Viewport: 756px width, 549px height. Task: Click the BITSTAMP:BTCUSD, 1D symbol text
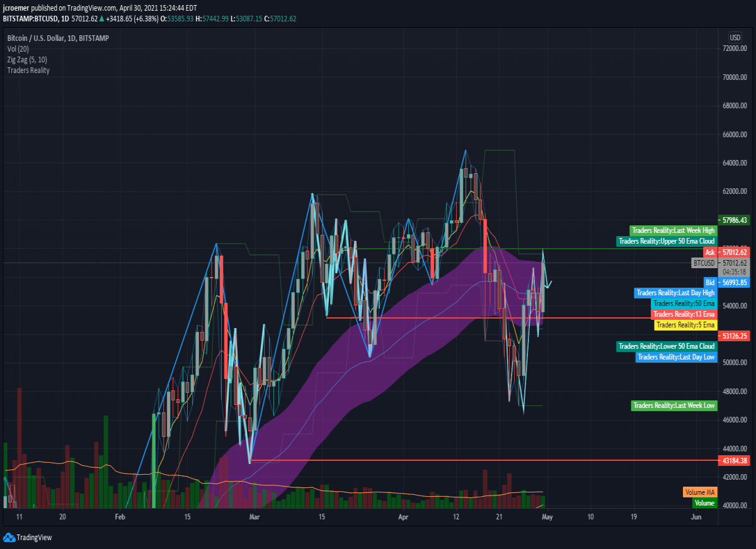(35, 19)
